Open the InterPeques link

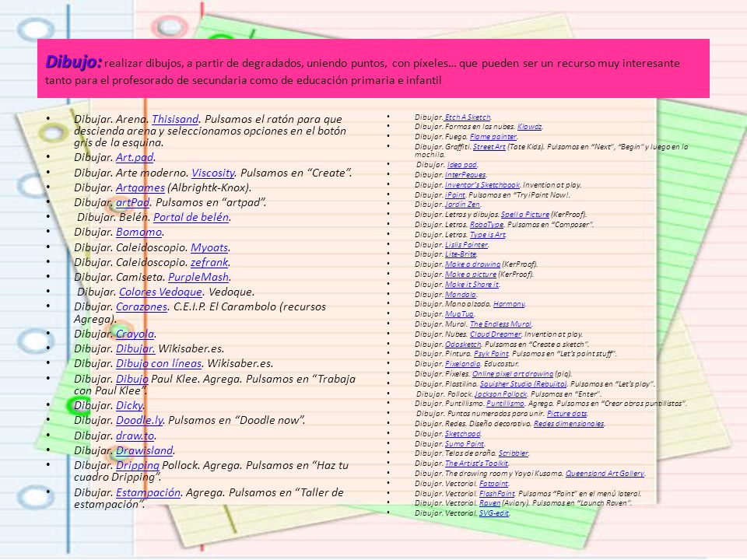tap(465, 175)
